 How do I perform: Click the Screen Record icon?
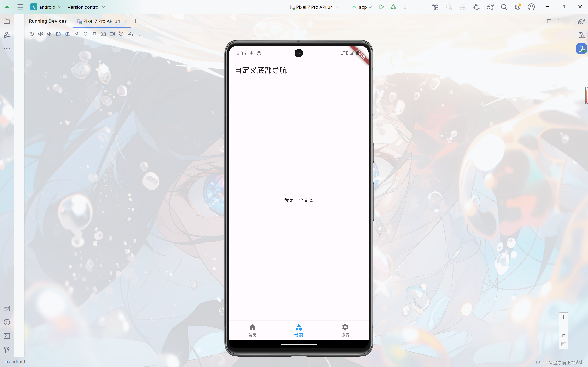click(x=112, y=34)
